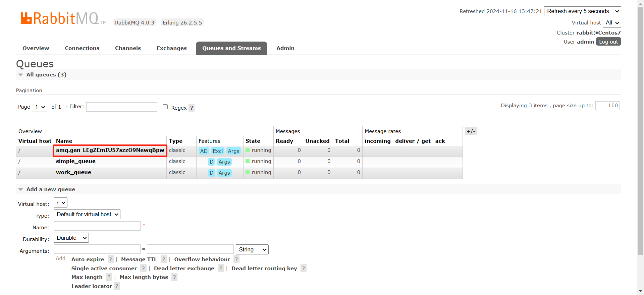Image resolution: width=644 pixels, height=295 pixels.
Task: Click the D badge on work_queue row
Action: coord(211,173)
